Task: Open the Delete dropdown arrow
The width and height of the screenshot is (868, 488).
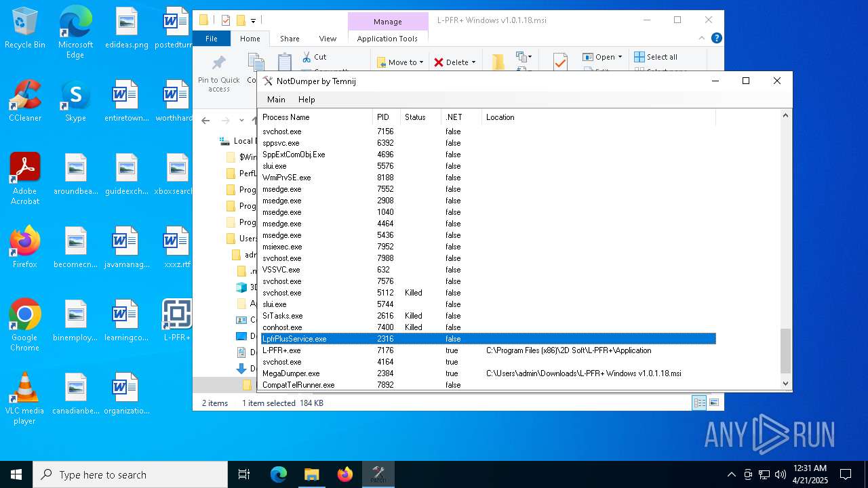Action: point(473,62)
